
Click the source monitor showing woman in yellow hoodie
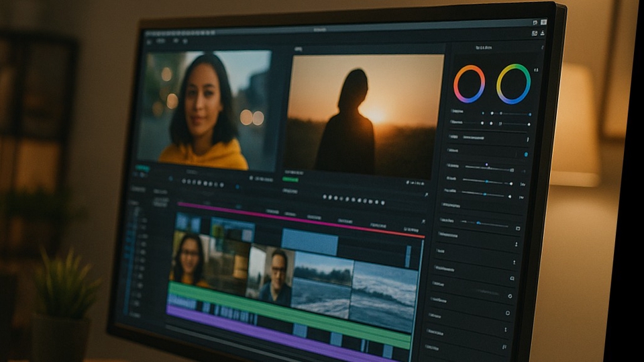(x=206, y=110)
